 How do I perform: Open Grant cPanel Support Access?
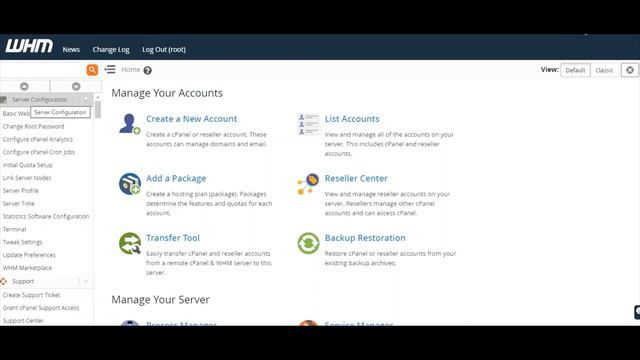[41, 308]
